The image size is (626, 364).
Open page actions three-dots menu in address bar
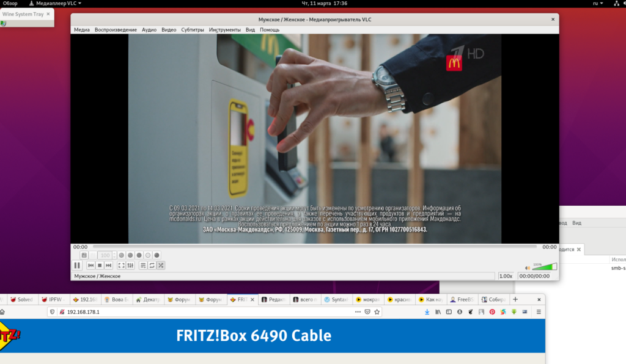click(x=358, y=311)
